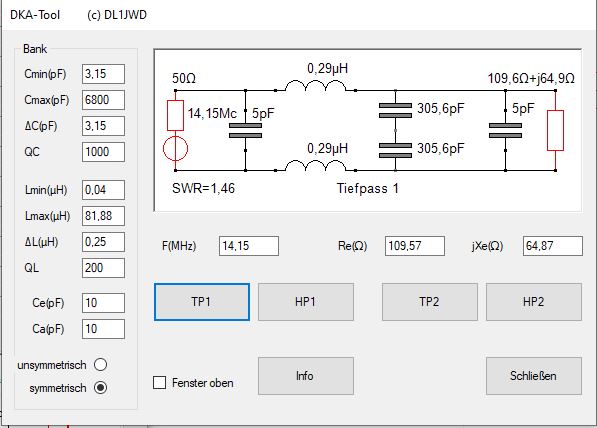Click the ΔC(pF) input field
This screenshot has height=428, width=597.
(103, 126)
